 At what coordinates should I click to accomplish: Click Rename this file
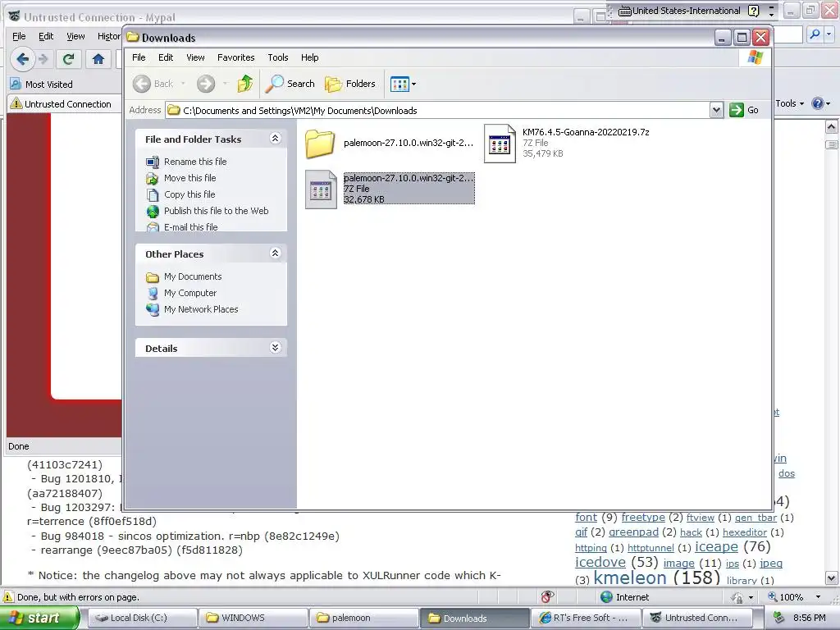pos(195,162)
